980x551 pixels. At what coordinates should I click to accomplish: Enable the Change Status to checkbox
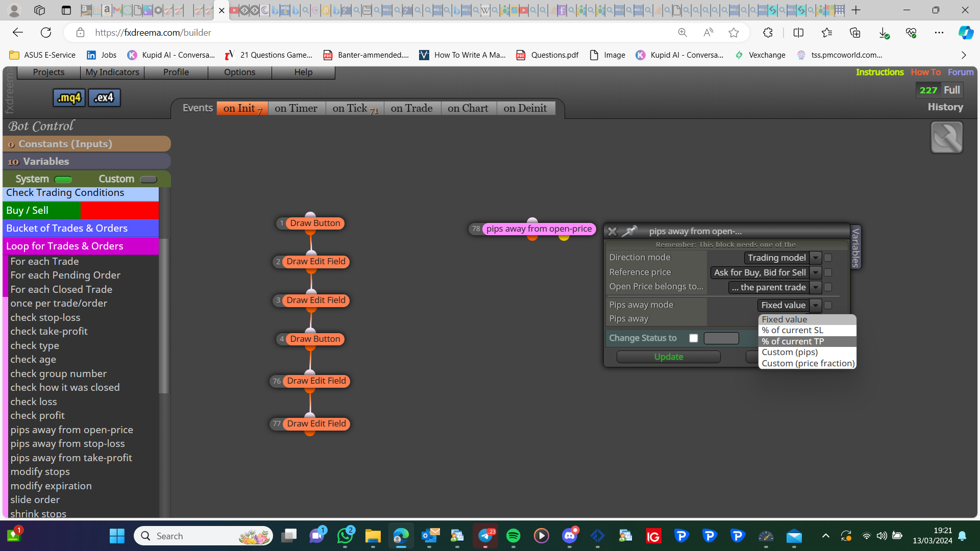[x=693, y=338]
